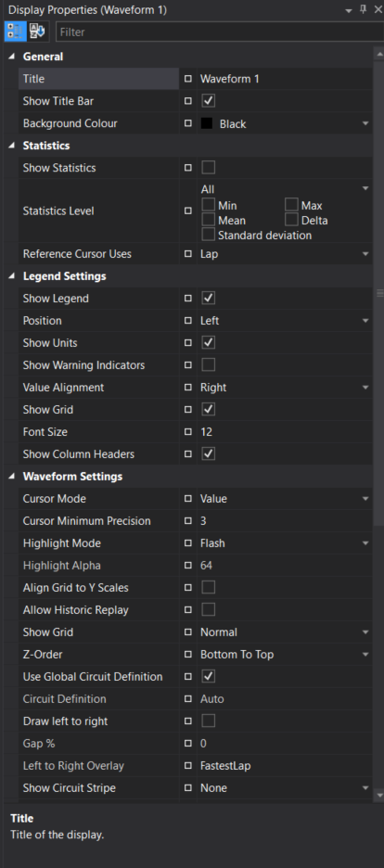The width and height of the screenshot is (384, 868).
Task: Open Highlight Mode dropdown
Action: pyautogui.click(x=365, y=543)
